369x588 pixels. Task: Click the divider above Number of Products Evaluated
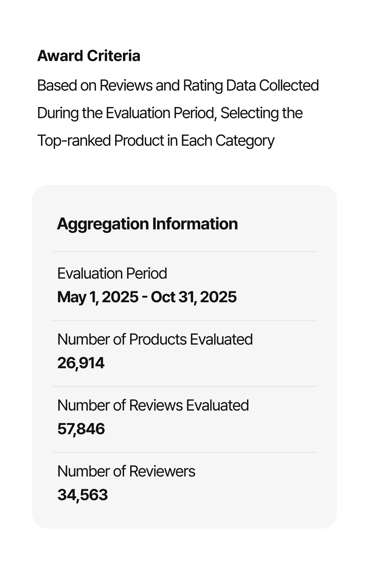pos(184,321)
